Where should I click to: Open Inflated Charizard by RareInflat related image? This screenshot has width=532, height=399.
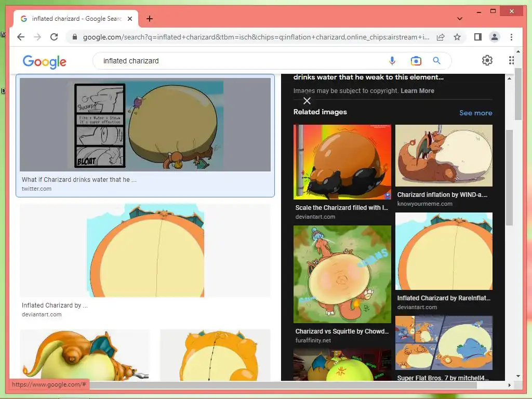pos(444,251)
